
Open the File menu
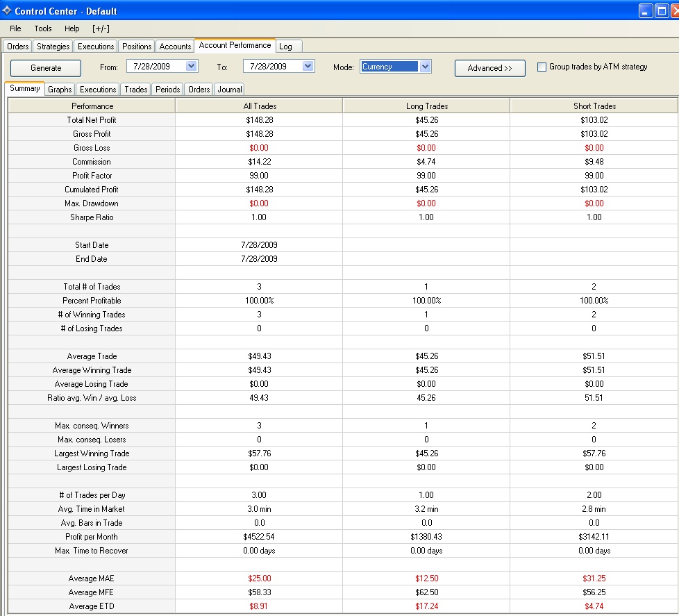coord(15,28)
